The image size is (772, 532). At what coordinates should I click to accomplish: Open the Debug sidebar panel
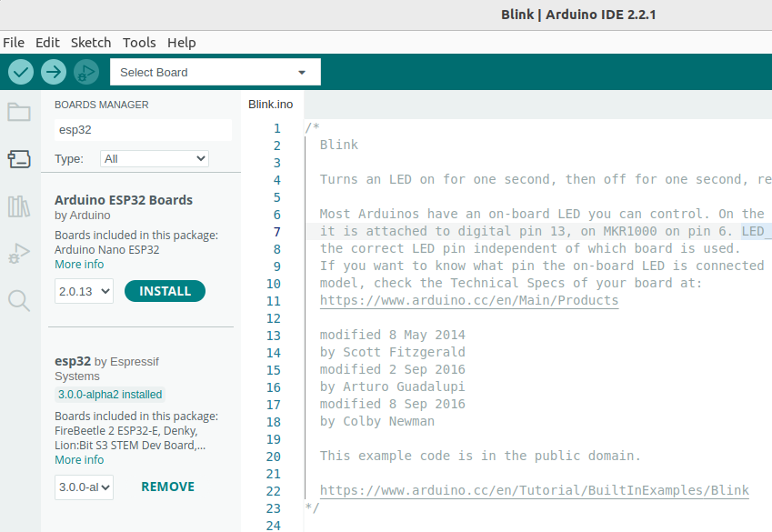coord(19,253)
